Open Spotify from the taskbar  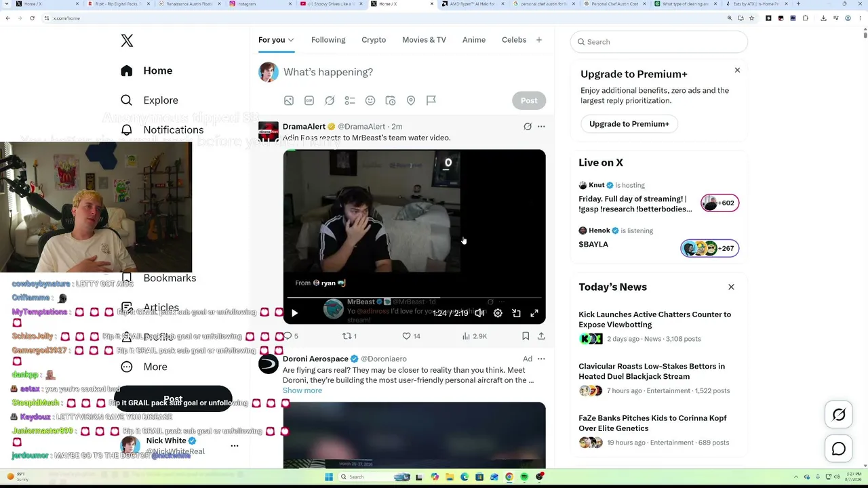click(524, 477)
